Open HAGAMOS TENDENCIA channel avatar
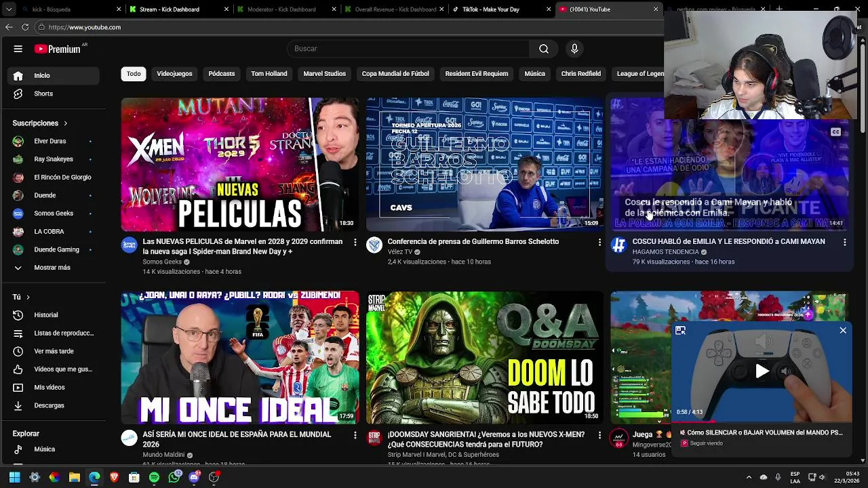 618,245
